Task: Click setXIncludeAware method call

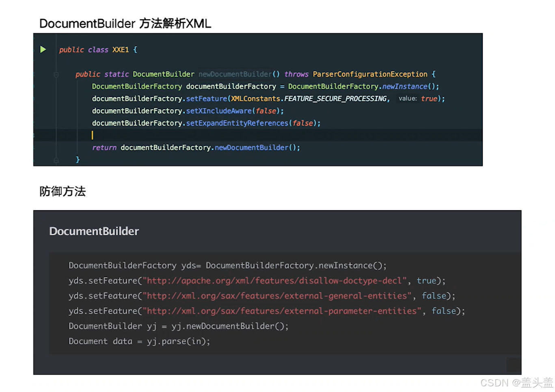Action: [219, 111]
